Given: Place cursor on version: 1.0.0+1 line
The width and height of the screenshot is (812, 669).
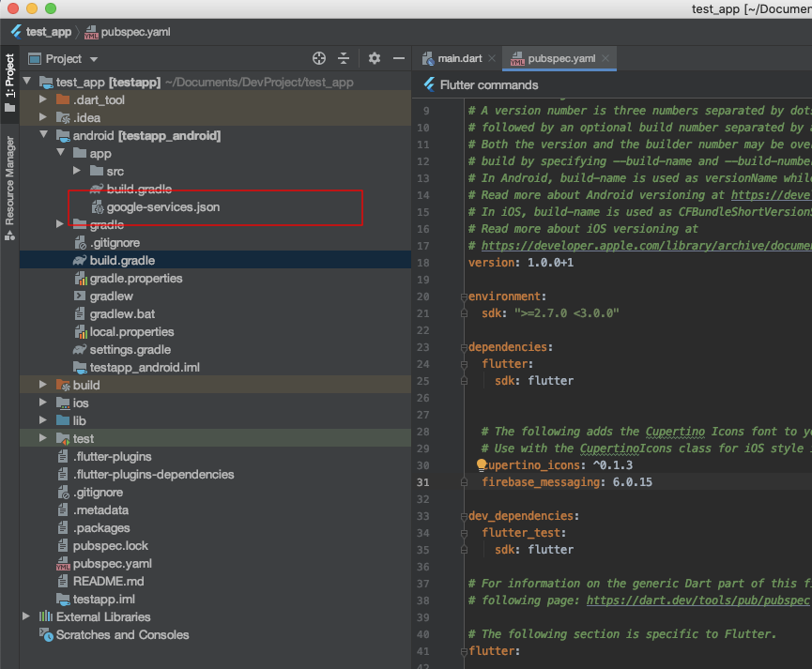Looking at the screenshot, I should point(521,263).
